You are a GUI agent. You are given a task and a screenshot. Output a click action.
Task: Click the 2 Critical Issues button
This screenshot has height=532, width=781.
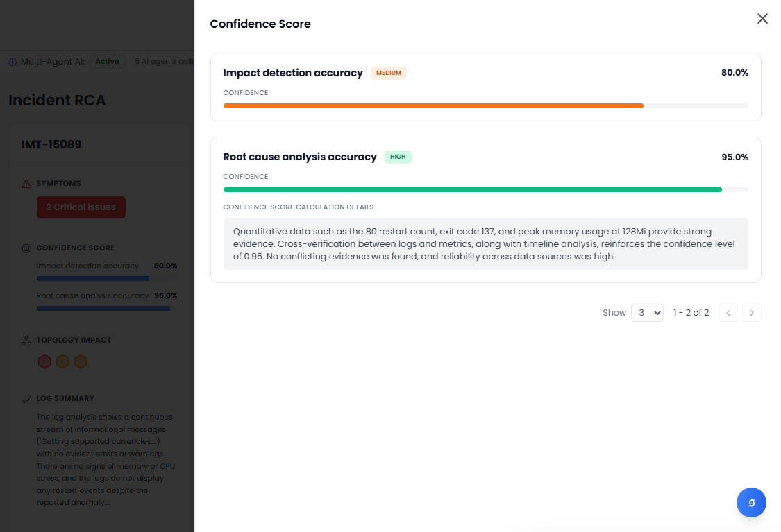[x=81, y=207]
